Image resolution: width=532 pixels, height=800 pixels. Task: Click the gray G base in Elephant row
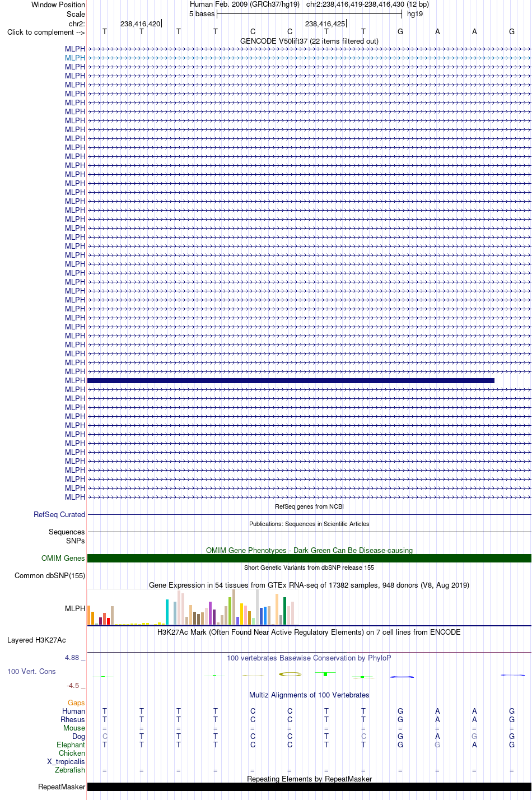(437, 745)
